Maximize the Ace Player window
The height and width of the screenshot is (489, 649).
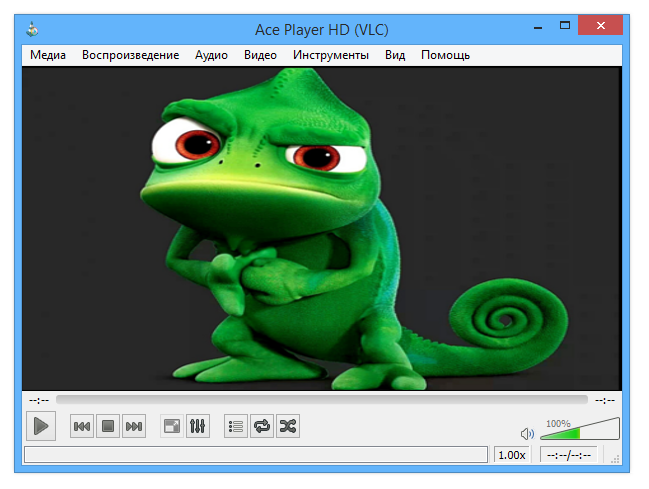click(565, 26)
